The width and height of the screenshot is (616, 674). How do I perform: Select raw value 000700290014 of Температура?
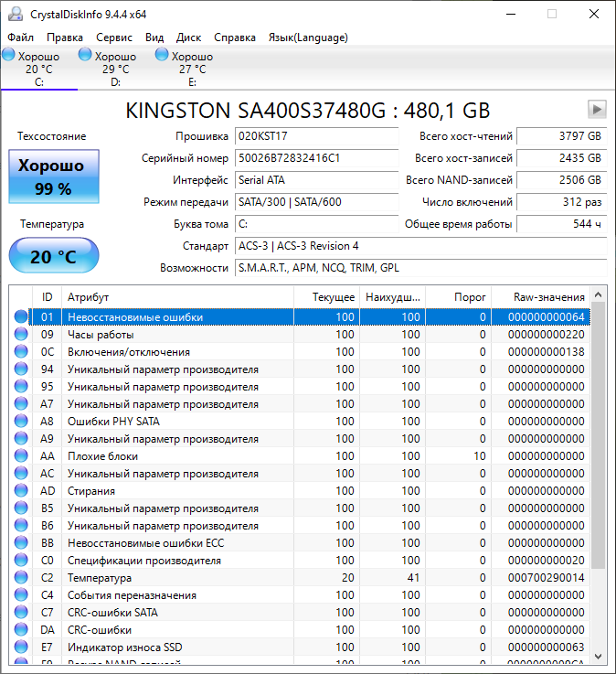coord(546,578)
